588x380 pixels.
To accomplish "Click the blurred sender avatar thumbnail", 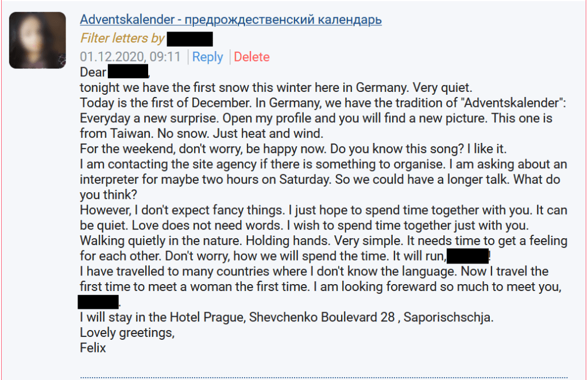I will 37,40.
